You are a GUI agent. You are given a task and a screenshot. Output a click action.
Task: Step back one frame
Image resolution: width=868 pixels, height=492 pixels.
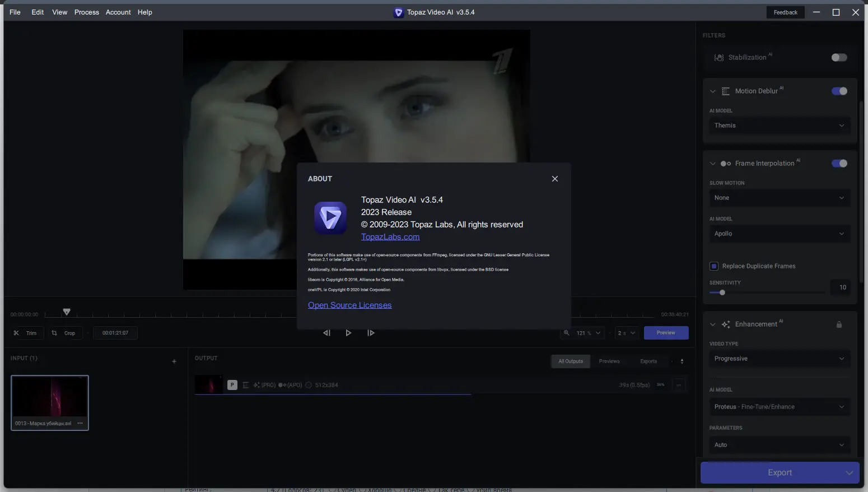pos(326,333)
